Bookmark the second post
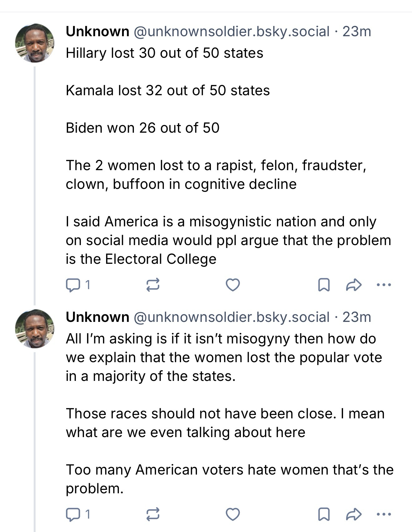This screenshot has height=532, width=412. (324, 514)
